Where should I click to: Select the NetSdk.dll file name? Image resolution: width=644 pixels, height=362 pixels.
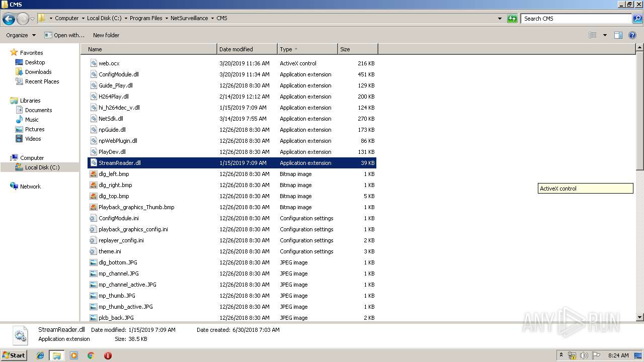(x=111, y=119)
